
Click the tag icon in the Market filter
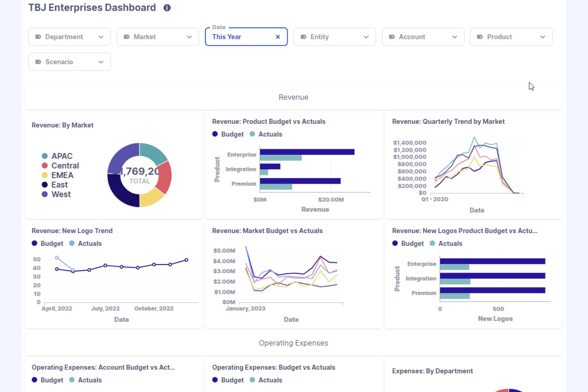tap(127, 37)
